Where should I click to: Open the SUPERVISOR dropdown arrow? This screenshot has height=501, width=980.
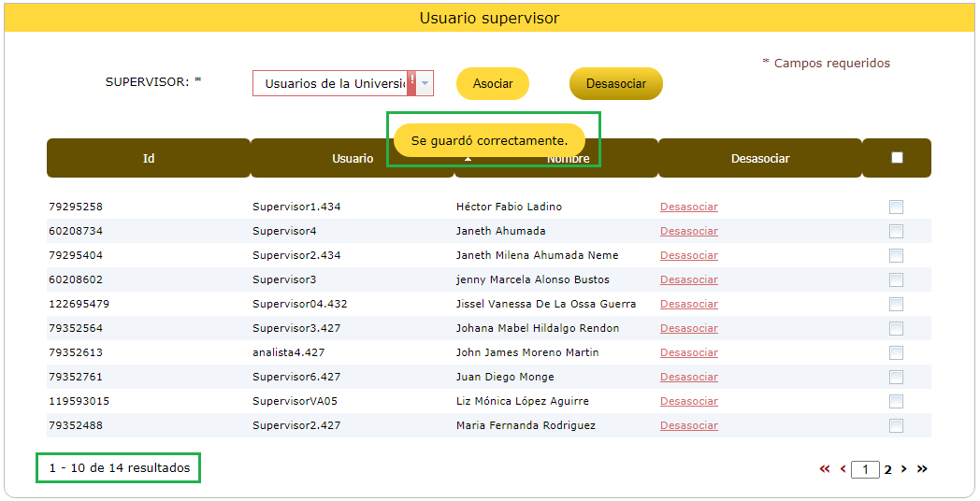pyautogui.click(x=425, y=83)
